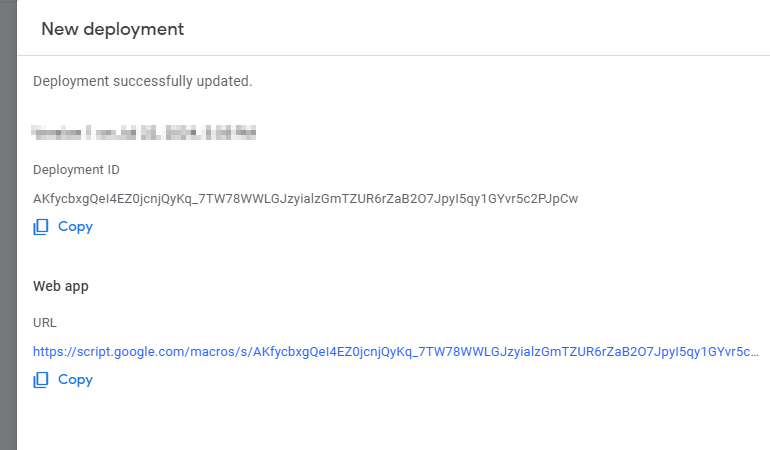This screenshot has height=450, width=770.
Task: Click the dimmed gray backdrop outside the dialog
Action: pos(8,225)
